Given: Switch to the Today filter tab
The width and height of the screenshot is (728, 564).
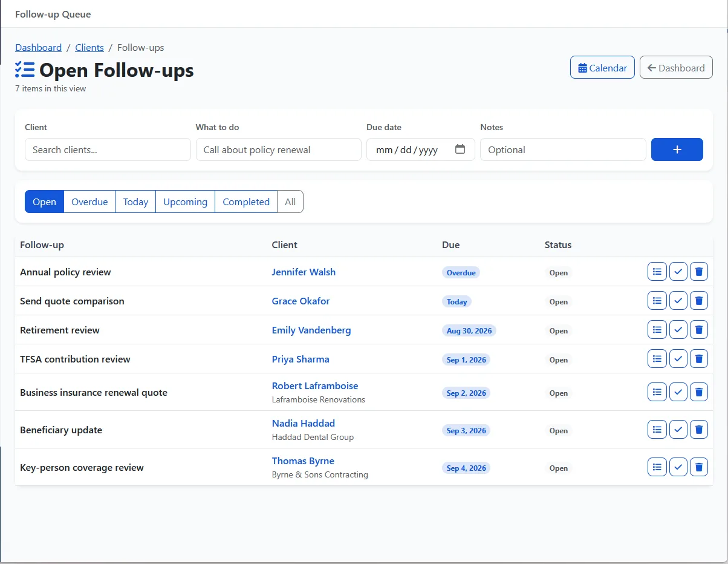Looking at the screenshot, I should (x=135, y=202).
